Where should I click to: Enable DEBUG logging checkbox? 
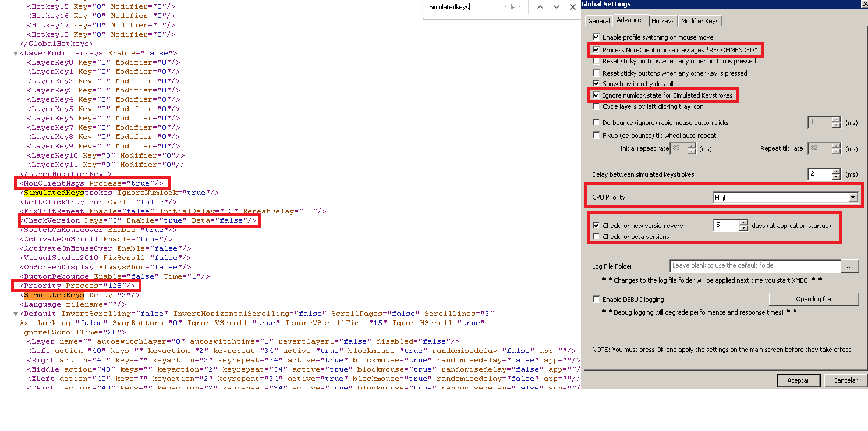point(596,300)
